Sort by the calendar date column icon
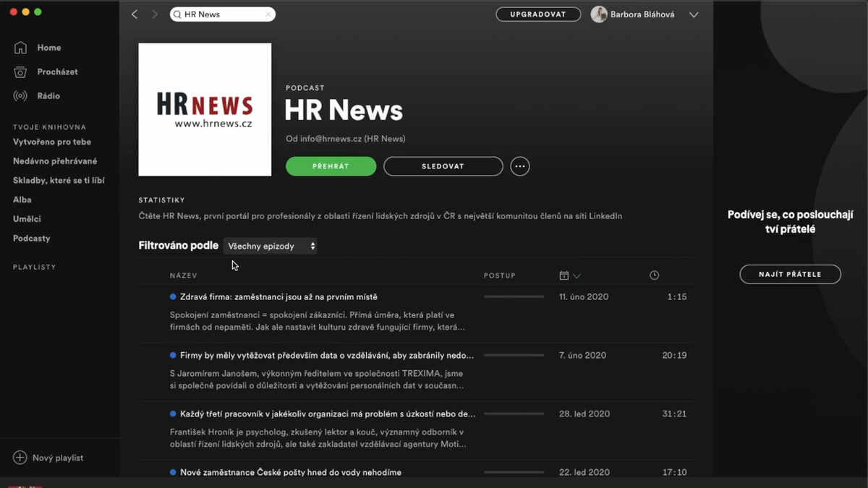The width and height of the screenshot is (868, 488). click(x=564, y=275)
